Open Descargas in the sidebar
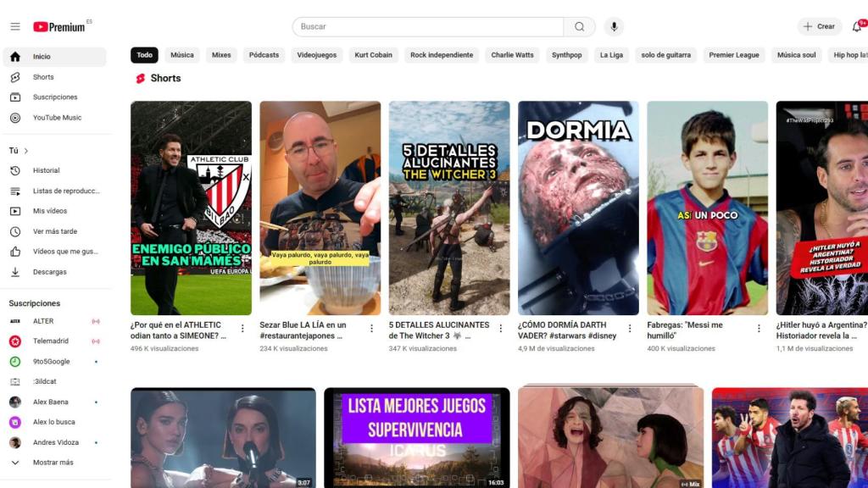 (48, 272)
